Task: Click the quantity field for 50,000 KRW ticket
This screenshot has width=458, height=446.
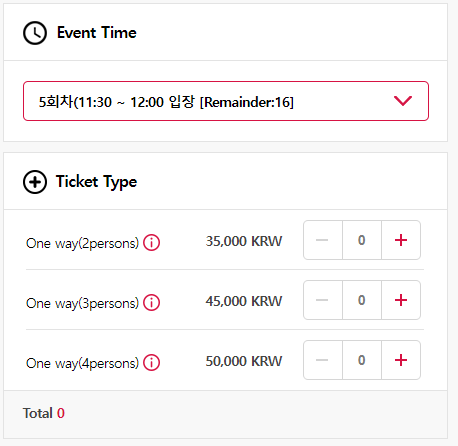Action: click(x=362, y=360)
